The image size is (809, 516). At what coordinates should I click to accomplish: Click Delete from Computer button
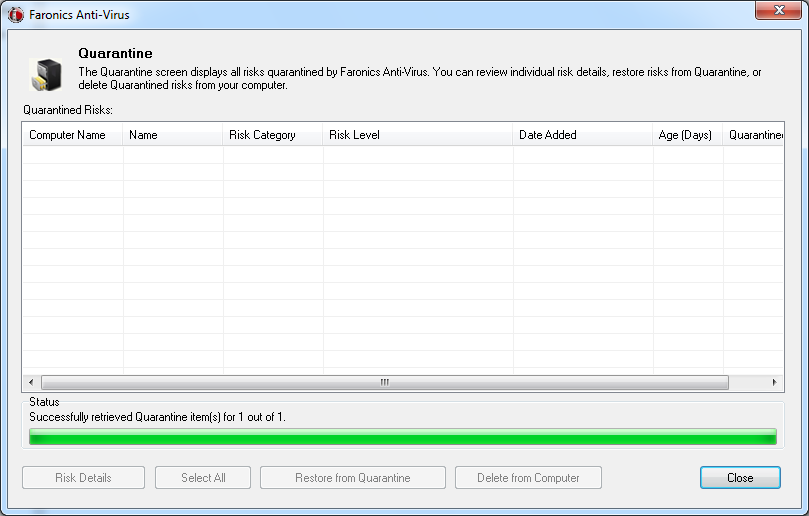(528, 478)
